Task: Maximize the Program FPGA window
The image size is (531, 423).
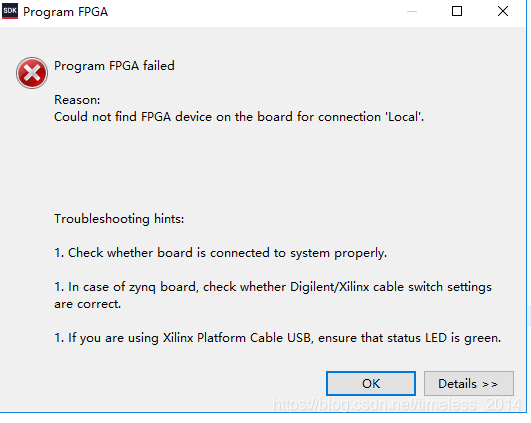Action: pyautogui.click(x=457, y=11)
